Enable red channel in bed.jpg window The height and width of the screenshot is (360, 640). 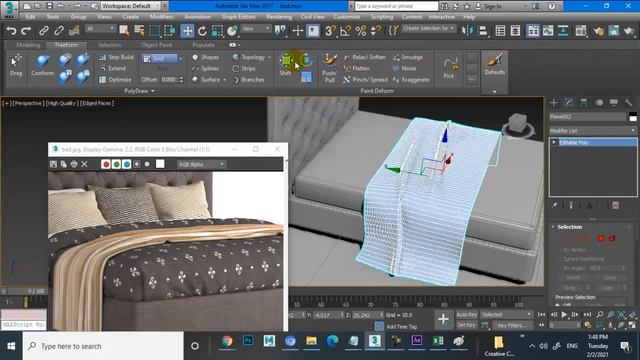[x=106, y=164]
